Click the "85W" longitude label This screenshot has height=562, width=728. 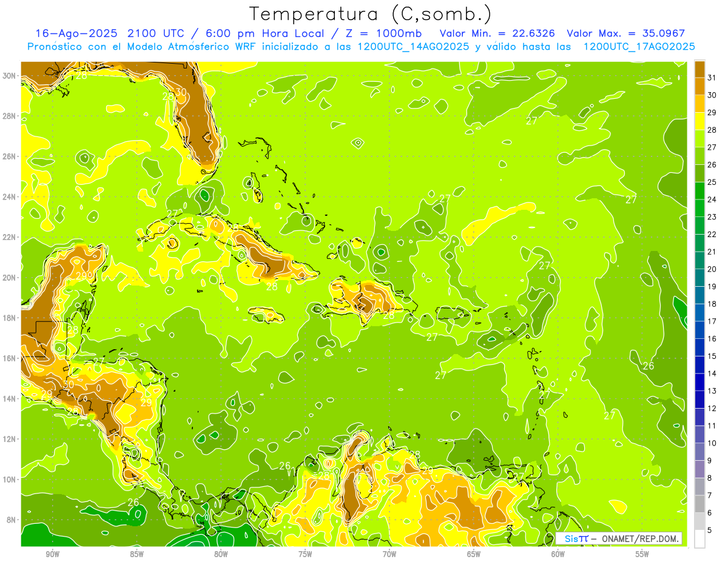coord(136,554)
